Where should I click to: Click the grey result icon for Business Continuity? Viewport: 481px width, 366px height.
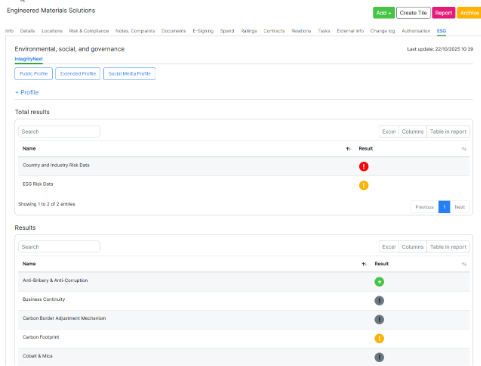click(x=379, y=301)
